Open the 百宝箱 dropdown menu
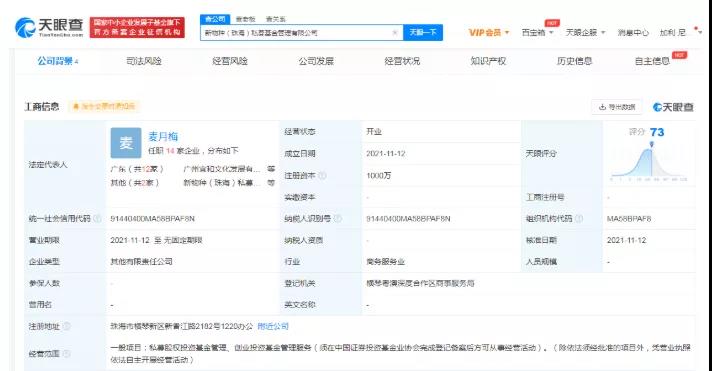 537,33
